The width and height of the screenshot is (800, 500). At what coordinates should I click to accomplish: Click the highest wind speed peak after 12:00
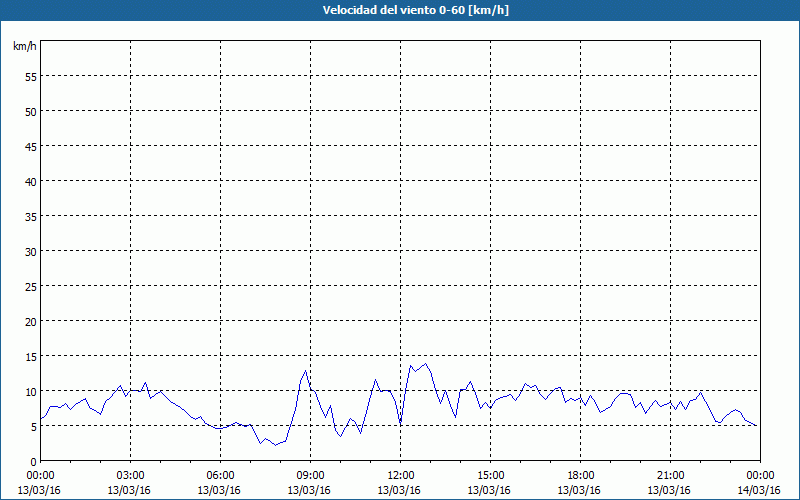click(x=426, y=364)
